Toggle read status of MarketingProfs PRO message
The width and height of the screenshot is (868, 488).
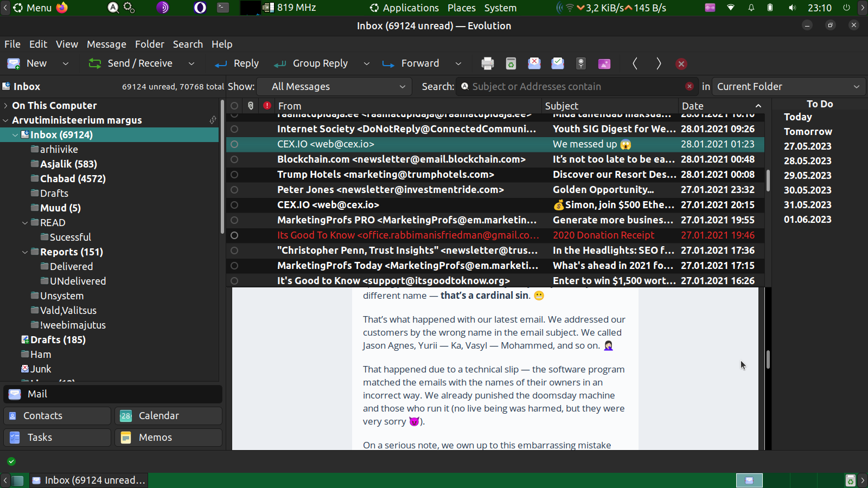click(x=234, y=220)
